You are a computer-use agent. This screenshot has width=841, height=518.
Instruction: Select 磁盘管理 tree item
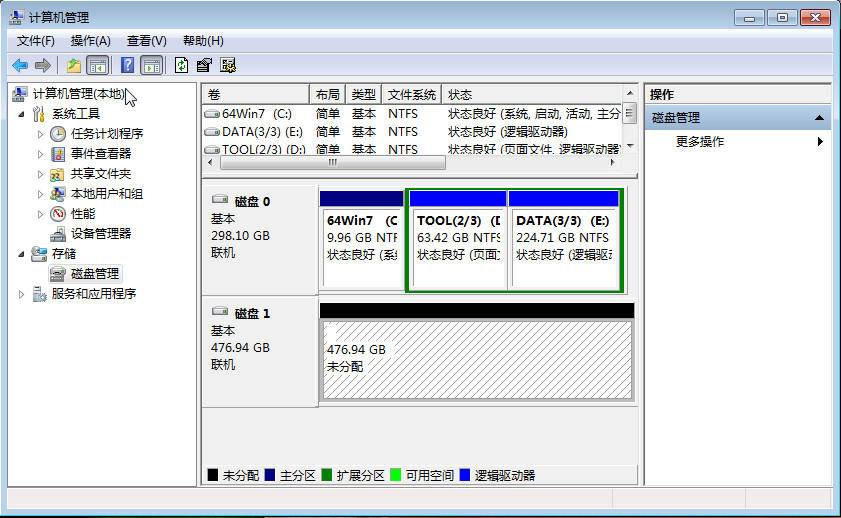click(95, 273)
